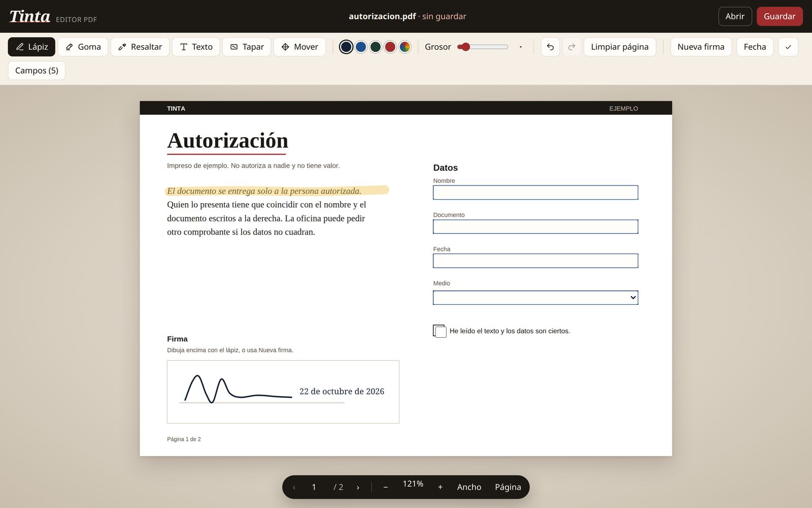Focus the Documento input field

pos(535,227)
